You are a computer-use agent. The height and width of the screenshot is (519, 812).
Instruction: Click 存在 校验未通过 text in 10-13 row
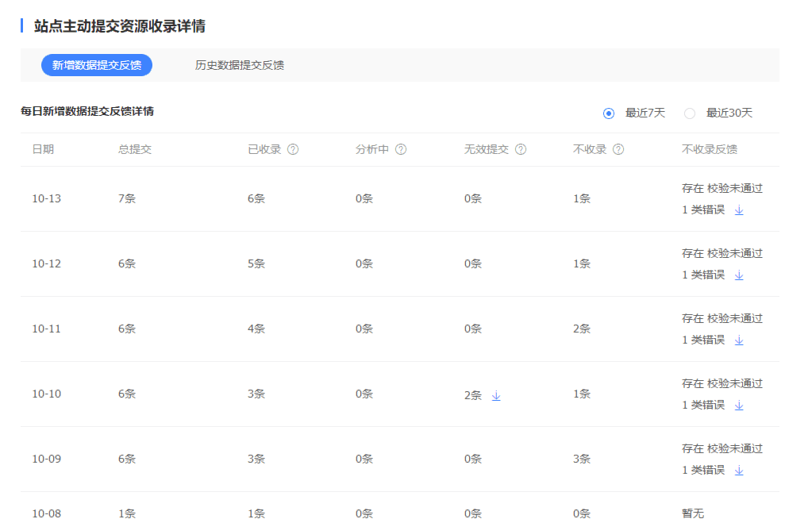coord(722,189)
